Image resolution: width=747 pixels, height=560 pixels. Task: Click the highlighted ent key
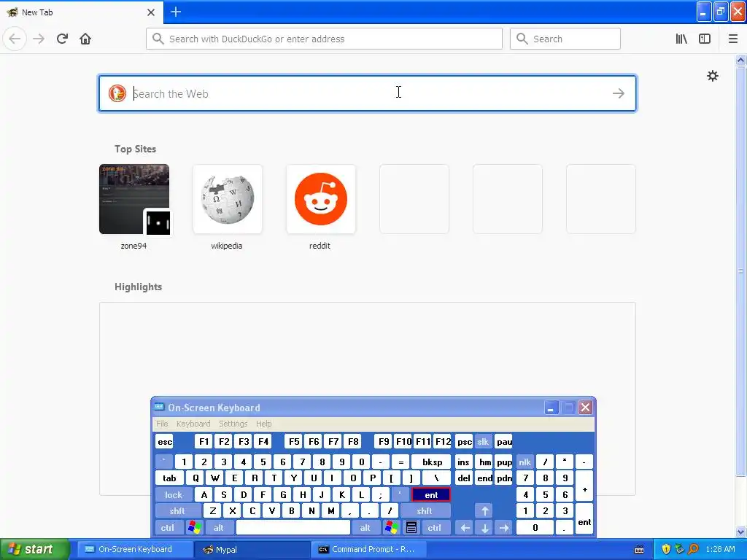(431, 495)
